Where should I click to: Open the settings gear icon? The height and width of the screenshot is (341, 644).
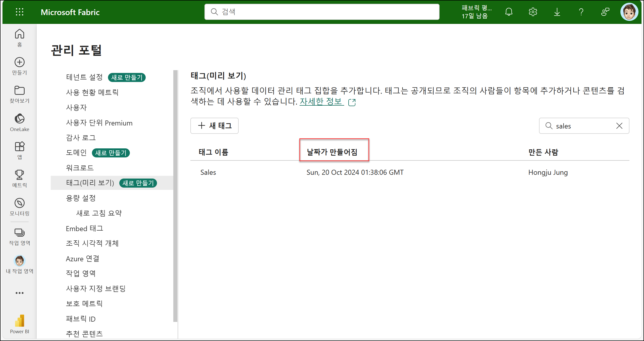click(x=533, y=12)
